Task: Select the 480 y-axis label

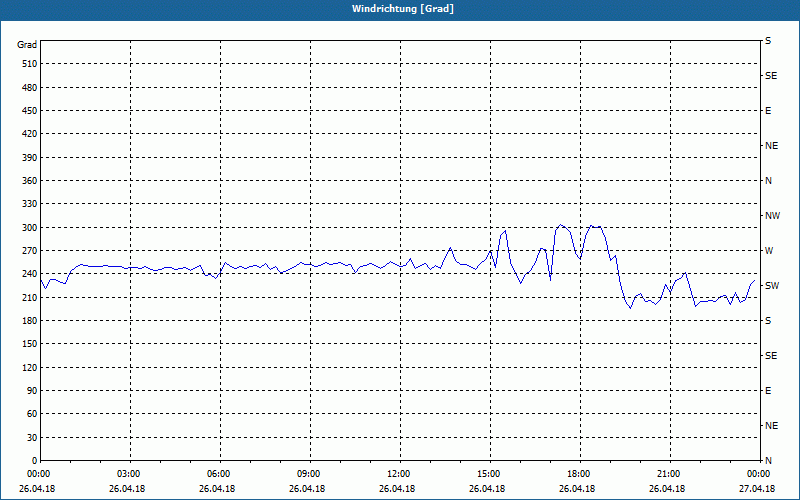Action: pos(30,87)
